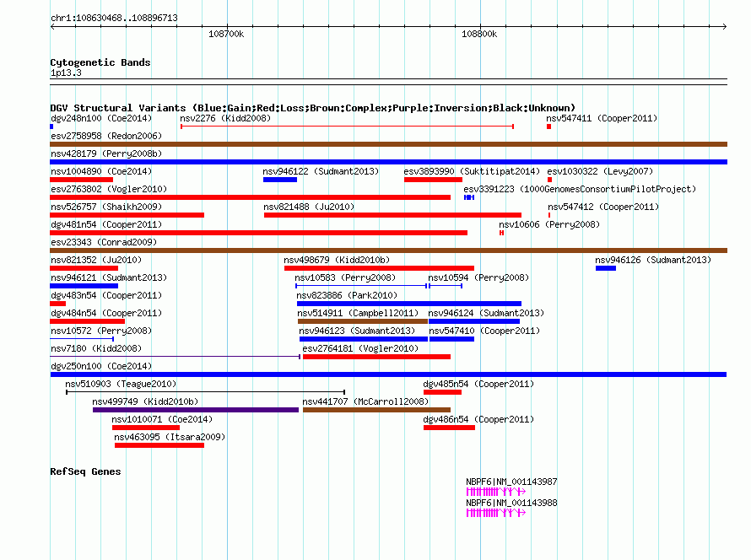Click the right arrow end of ruler

(x=724, y=27)
